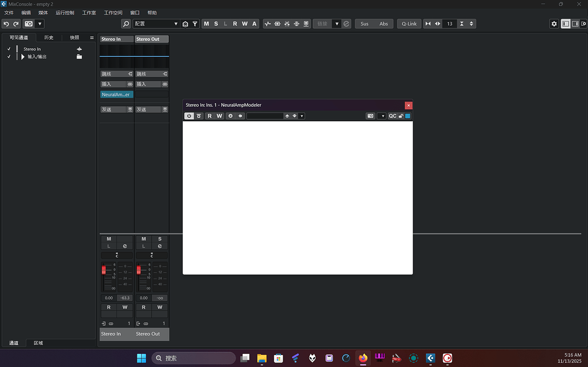The width and height of the screenshot is (588, 367).
Task: Click the global Solo icon in the toolbar
Action: click(216, 24)
